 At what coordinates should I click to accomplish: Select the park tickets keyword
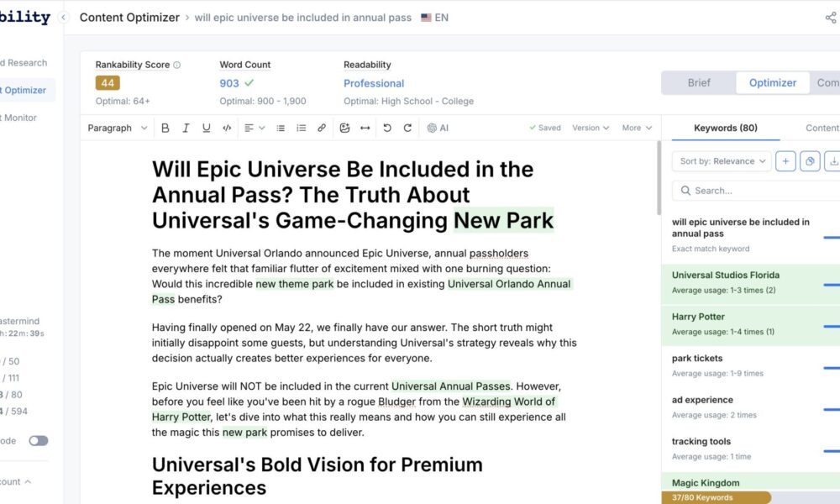(750, 365)
